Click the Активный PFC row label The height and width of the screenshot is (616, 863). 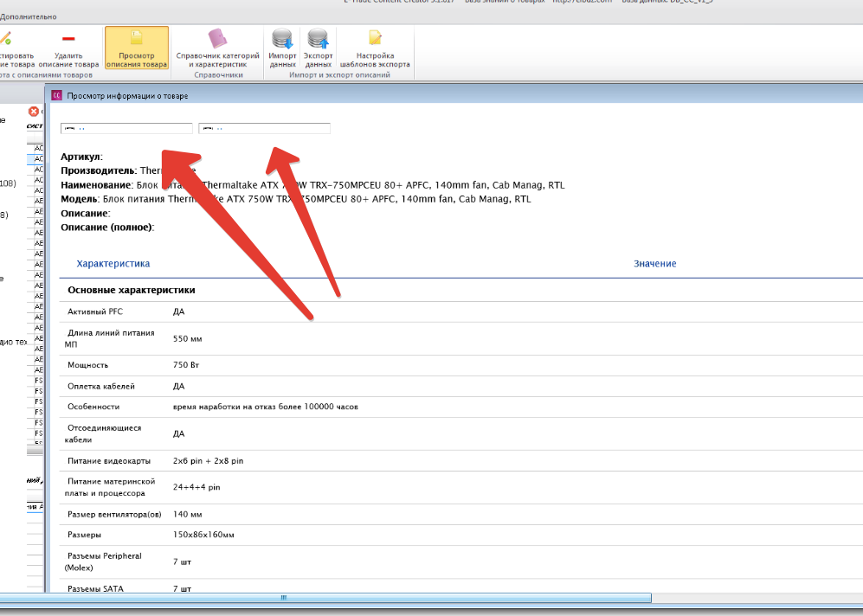pos(95,311)
